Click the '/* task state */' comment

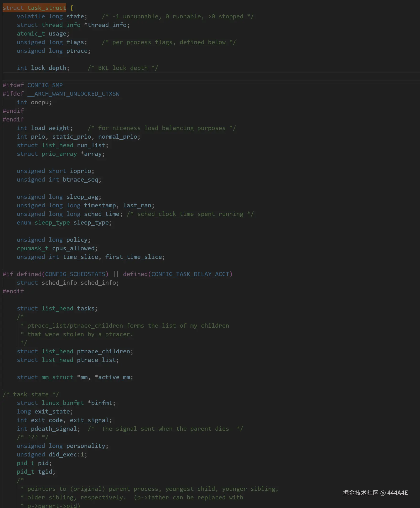31,394
